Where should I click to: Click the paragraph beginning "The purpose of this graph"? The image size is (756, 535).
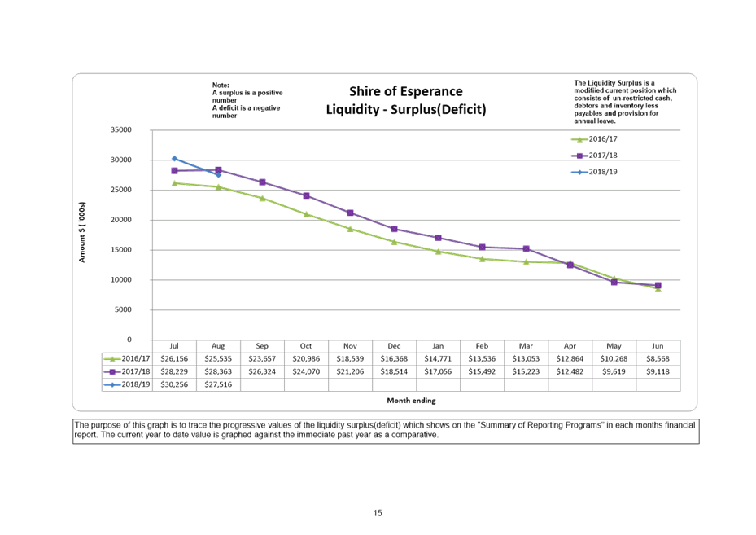[x=386, y=430]
